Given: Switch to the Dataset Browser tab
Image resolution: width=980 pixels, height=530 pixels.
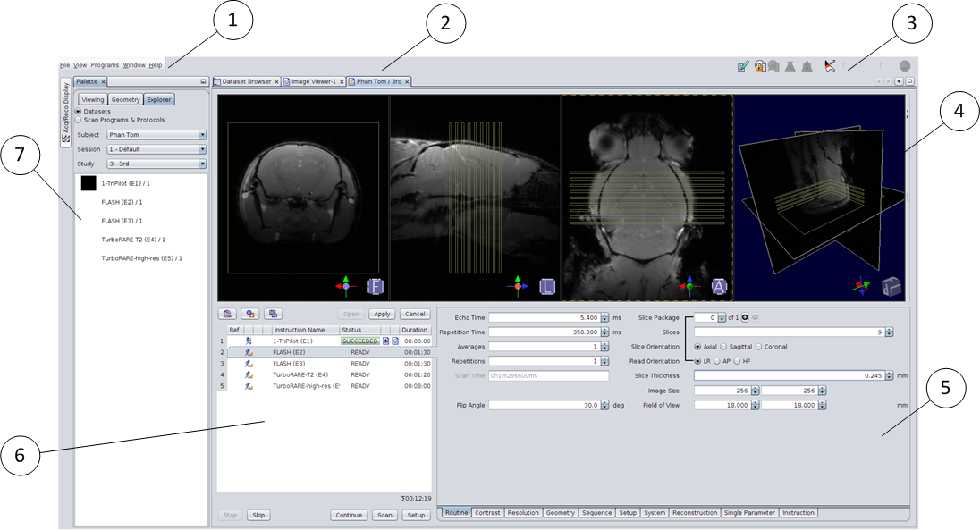Looking at the screenshot, I should click(246, 81).
